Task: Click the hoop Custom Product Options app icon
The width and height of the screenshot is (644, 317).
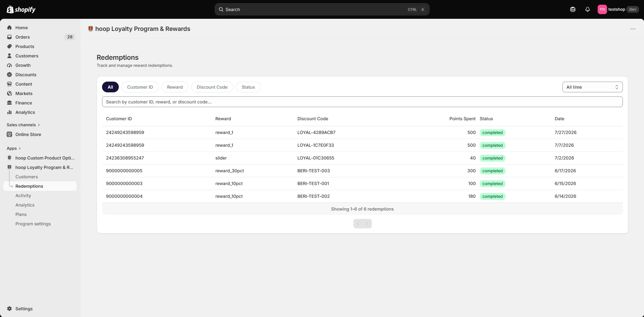Action: coord(9,158)
